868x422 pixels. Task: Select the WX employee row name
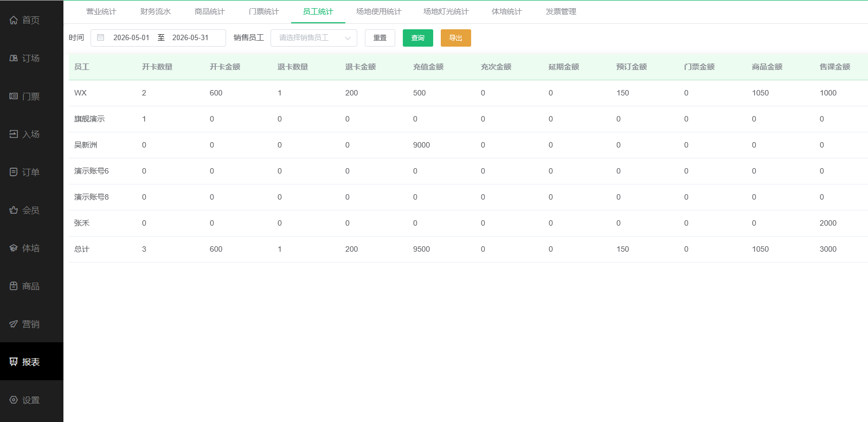pyautogui.click(x=80, y=93)
